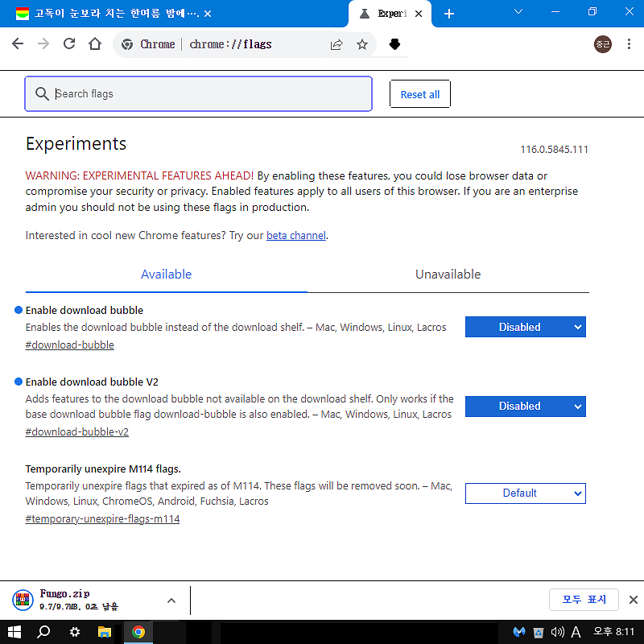Screen dimensions: 644x644
Task: Click the Enable download bubble V2 title
Action: 92,382
